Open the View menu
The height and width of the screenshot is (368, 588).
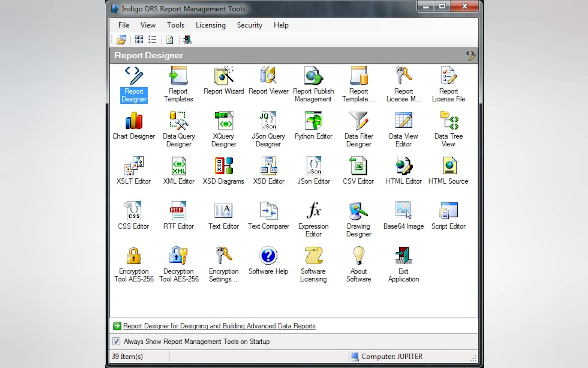tap(148, 25)
